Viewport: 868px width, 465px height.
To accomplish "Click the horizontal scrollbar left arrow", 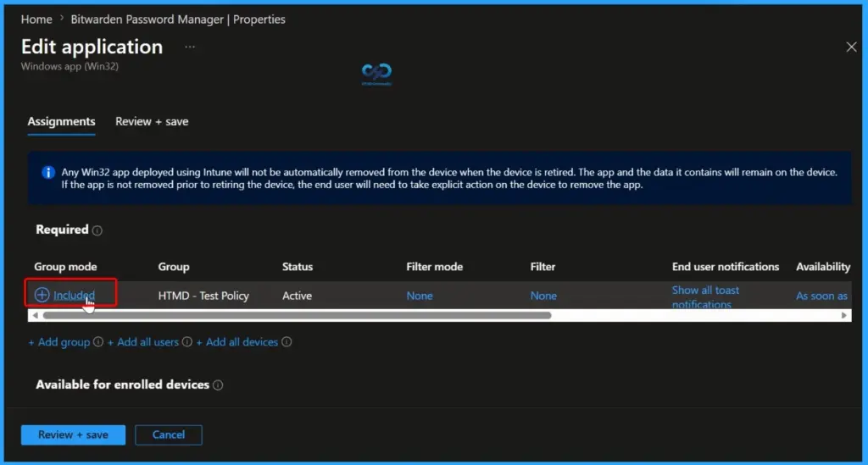I will (35, 315).
